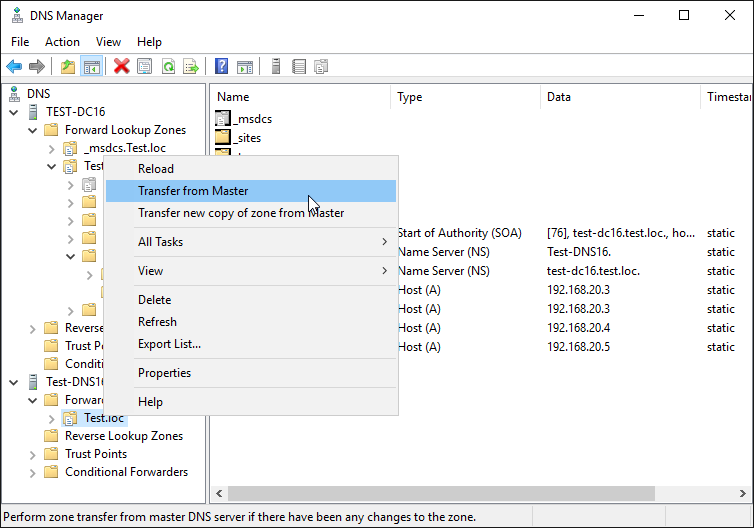Click the Back arrow toolbar icon
This screenshot has height=528, width=754.
click(x=14, y=66)
